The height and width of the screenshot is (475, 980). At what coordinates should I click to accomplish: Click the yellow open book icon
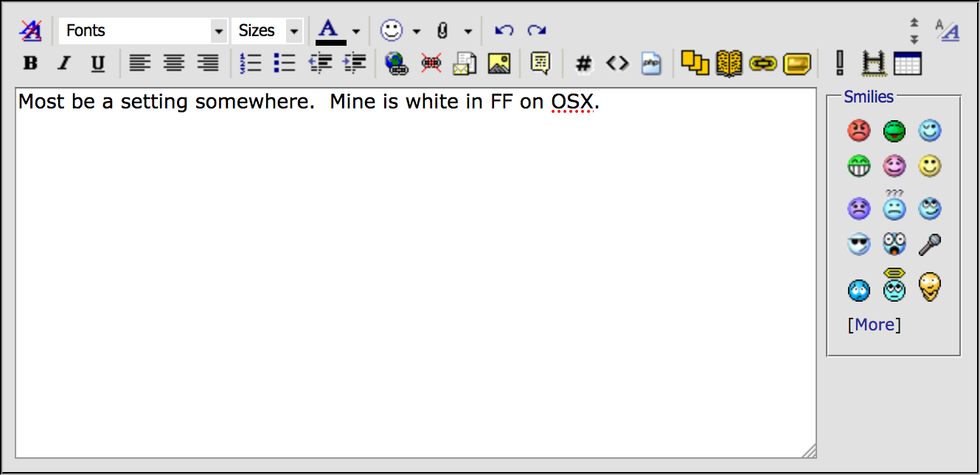point(729,63)
